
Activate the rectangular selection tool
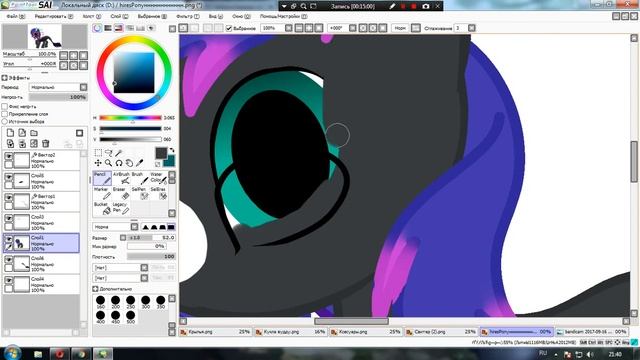[x=98, y=153]
